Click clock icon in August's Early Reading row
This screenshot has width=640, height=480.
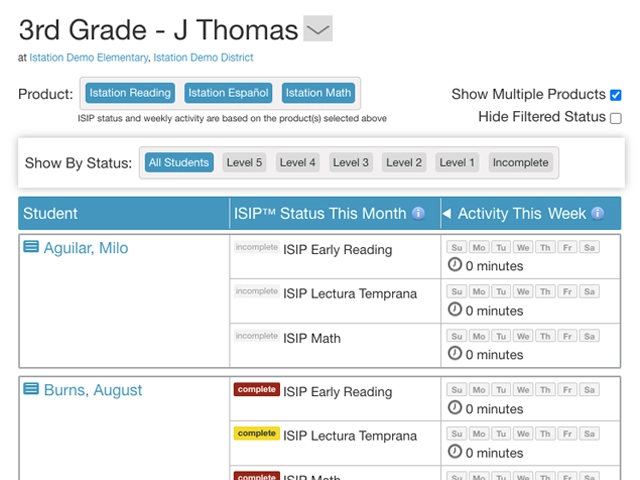click(455, 407)
